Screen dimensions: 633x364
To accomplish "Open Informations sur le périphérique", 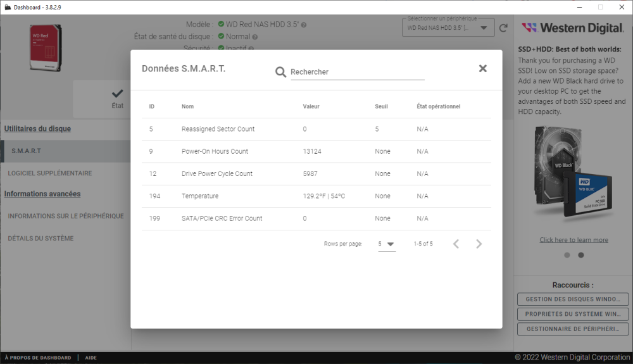I will coord(66,216).
